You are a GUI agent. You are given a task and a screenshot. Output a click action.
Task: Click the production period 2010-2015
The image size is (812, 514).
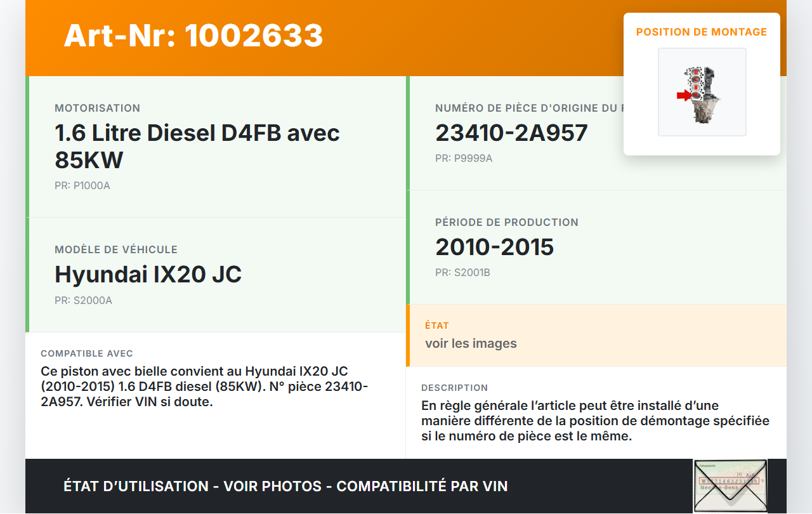494,247
